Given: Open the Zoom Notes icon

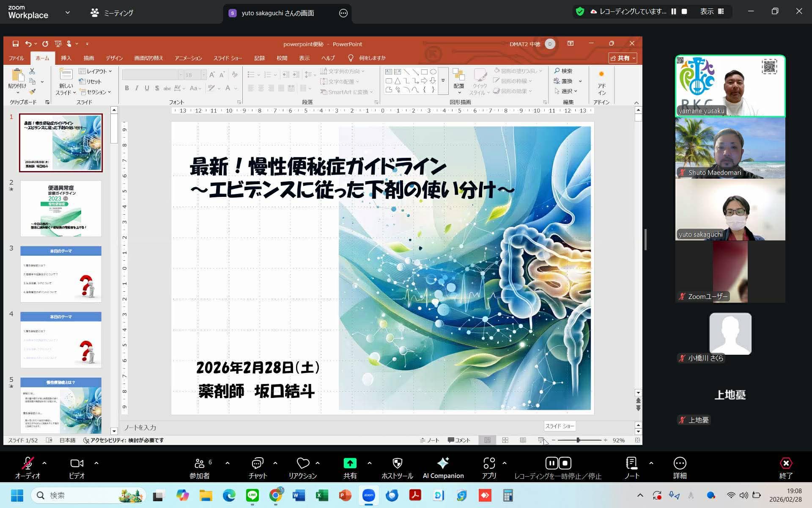Looking at the screenshot, I should [631, 464].
